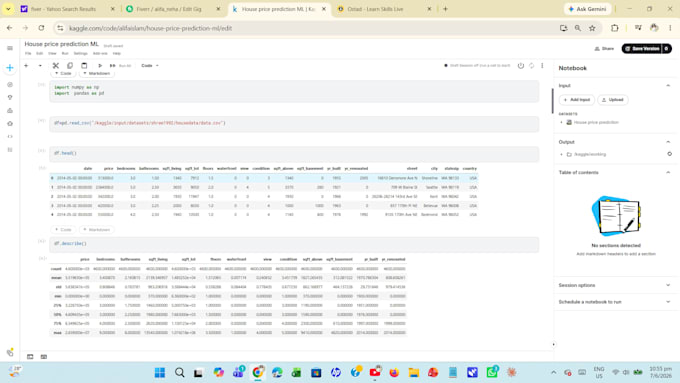Open the Help menu
The image size is (680, 383).
[117, 53]
